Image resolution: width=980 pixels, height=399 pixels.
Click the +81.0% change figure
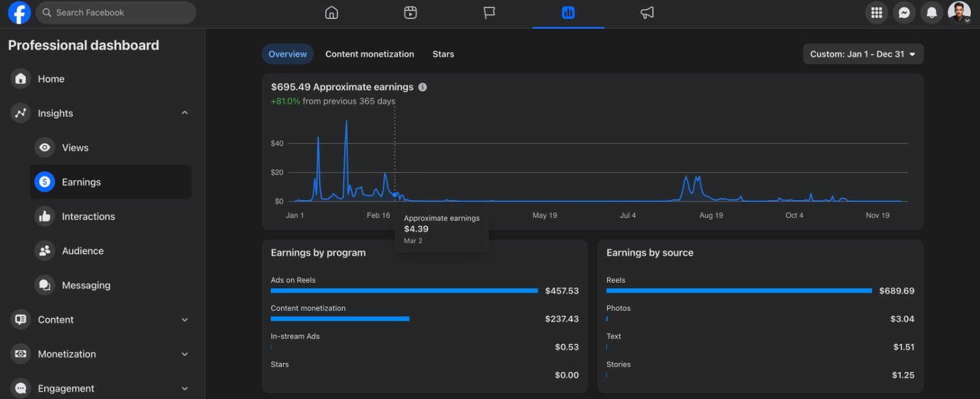point(285,101)
